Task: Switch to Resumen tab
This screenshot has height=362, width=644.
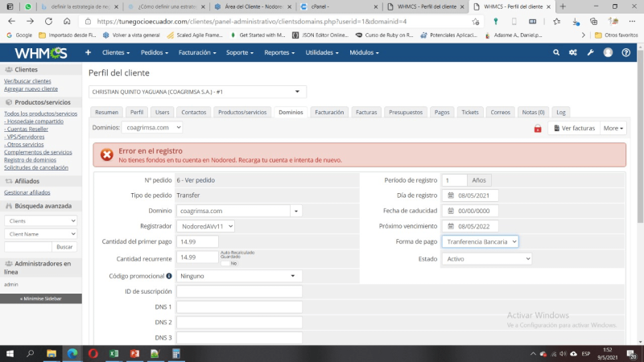Action: click(106, 112)
